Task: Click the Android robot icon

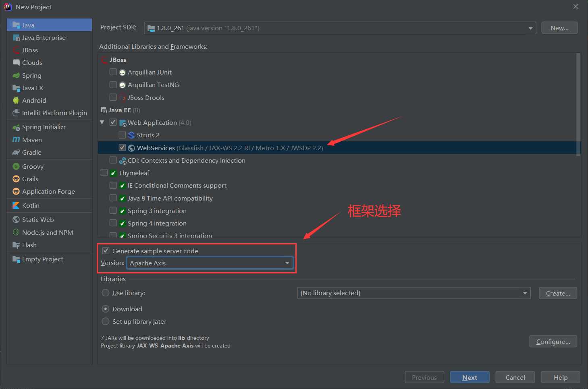Action: [16, 100]
